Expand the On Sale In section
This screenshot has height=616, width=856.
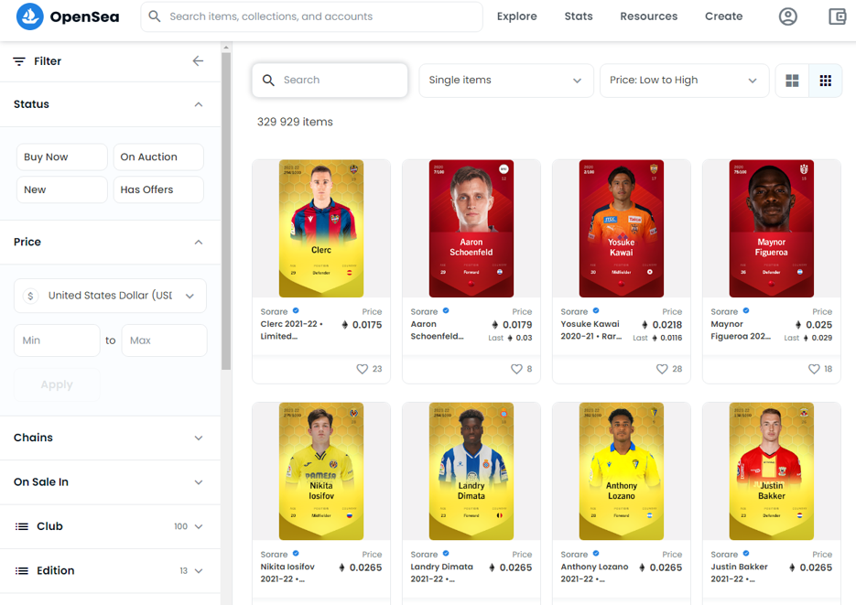[110, 482]
